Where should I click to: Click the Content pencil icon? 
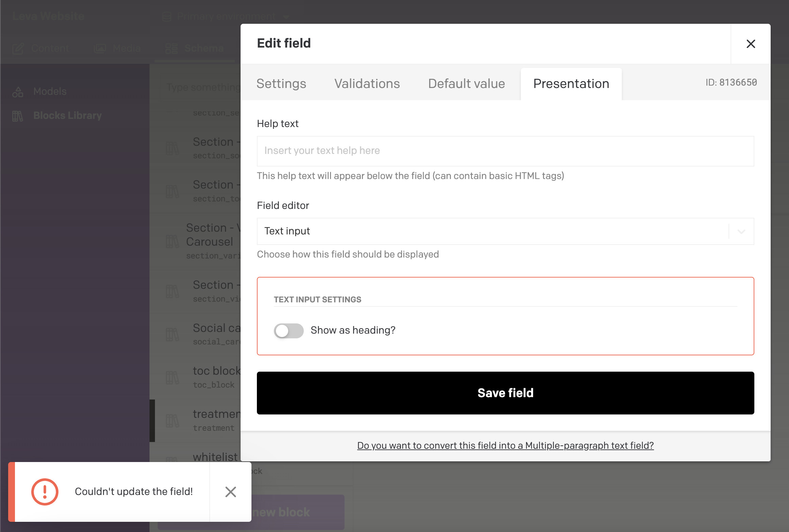pos(18,49)
